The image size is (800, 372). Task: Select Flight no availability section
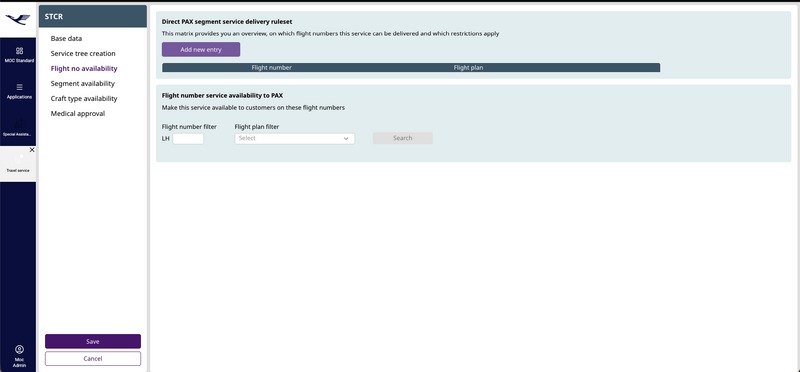coord(84,68)
